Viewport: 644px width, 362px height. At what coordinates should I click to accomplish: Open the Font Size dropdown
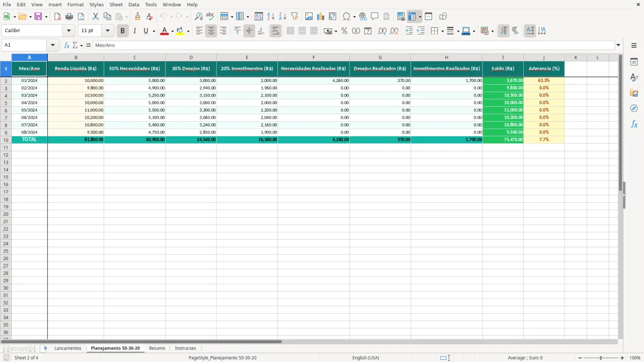tap(107, 31)
